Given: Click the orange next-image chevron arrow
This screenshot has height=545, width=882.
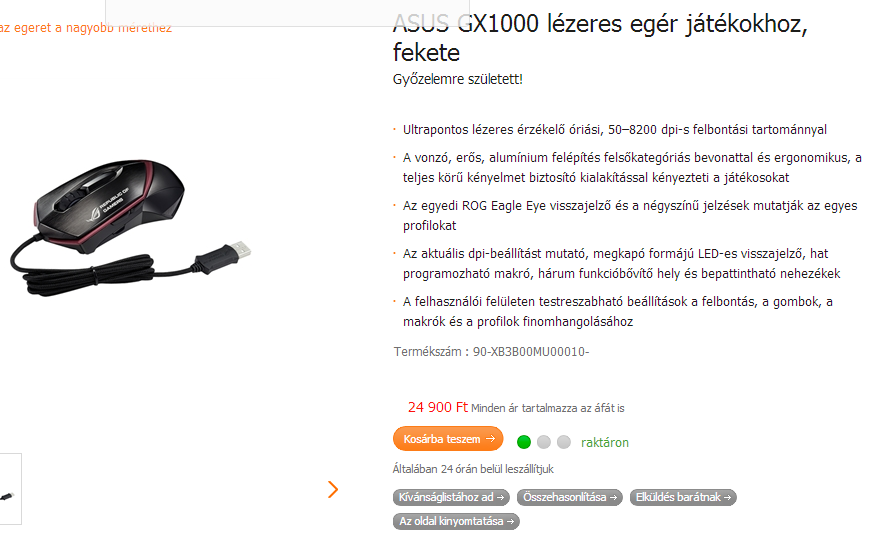Looking at the screenshot, I should 333,489.
